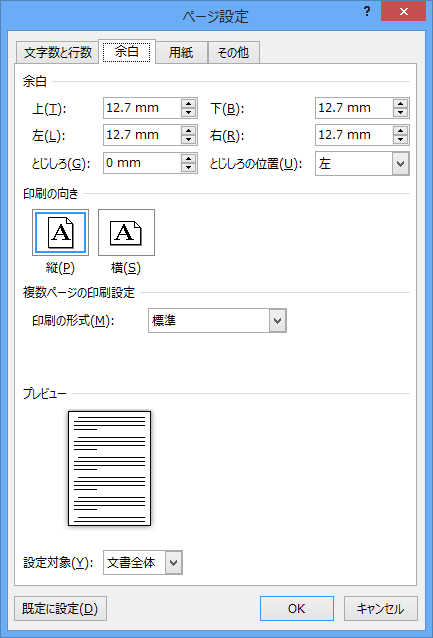Switch to the 用紙 tab
Screen dimensions: 433x638
click(181, 52)
